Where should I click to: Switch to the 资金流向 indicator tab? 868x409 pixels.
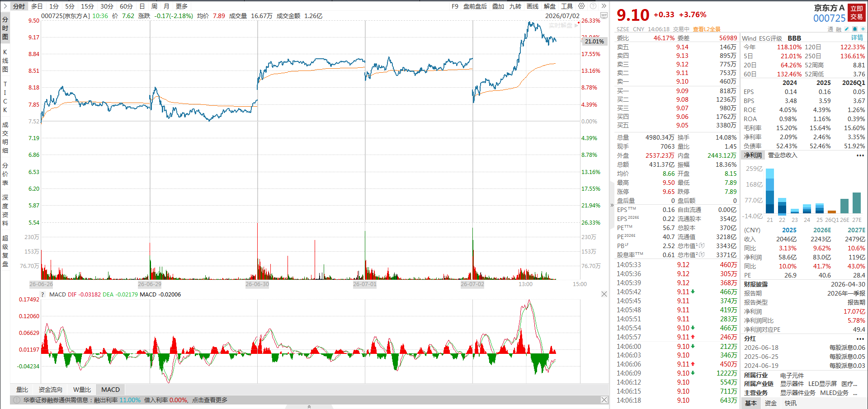click(x=51, y=390)
